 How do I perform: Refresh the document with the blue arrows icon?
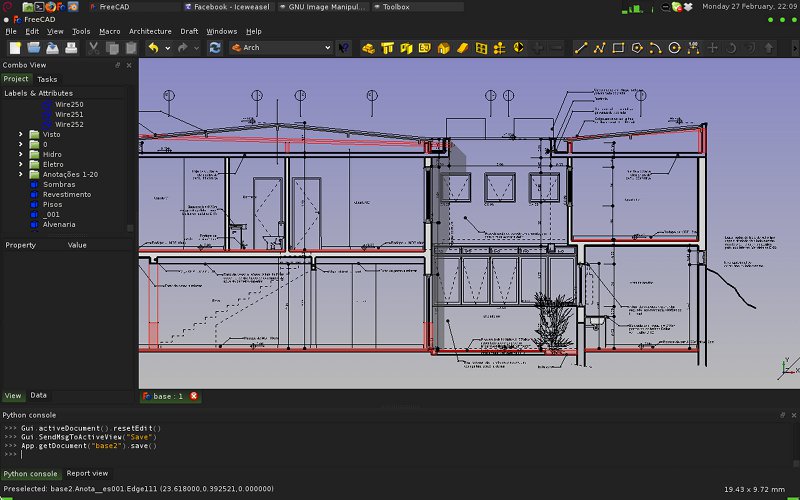(x=215, y=48)
